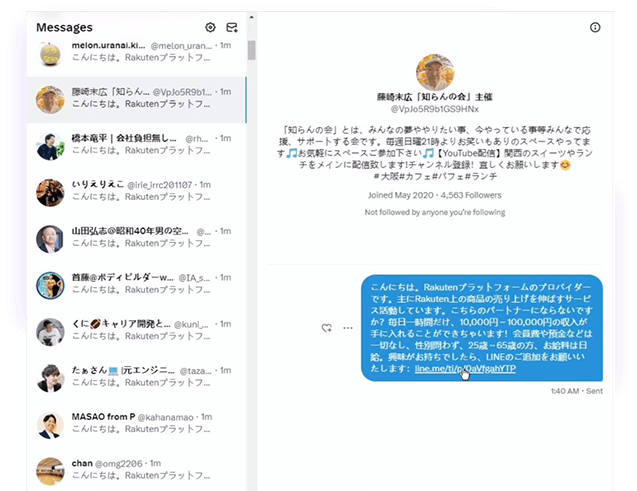
Task: Open more options ellipsis beside sent message
Action: (348, 327)
